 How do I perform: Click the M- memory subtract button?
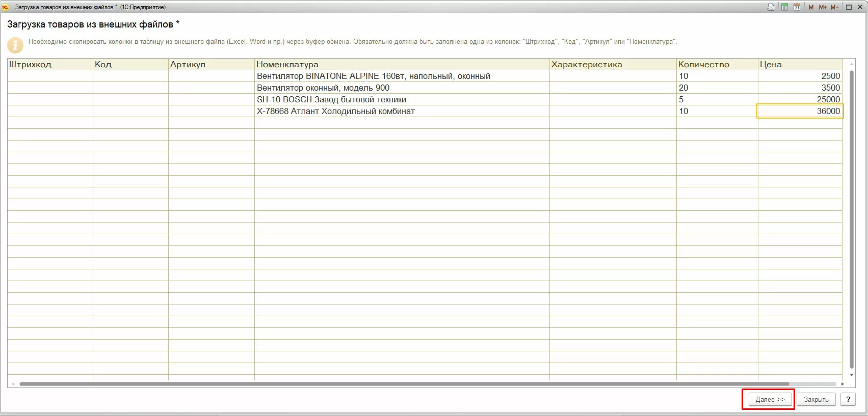(x=834, y=7)
